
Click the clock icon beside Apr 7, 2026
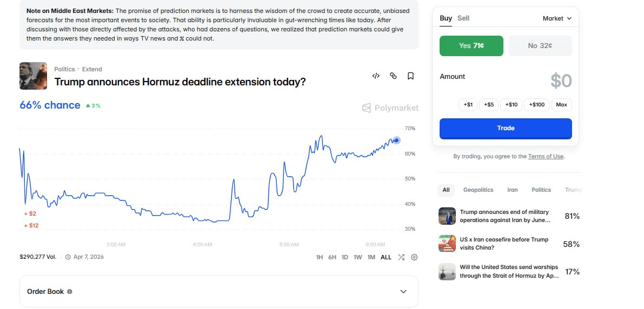pos(68,257)
